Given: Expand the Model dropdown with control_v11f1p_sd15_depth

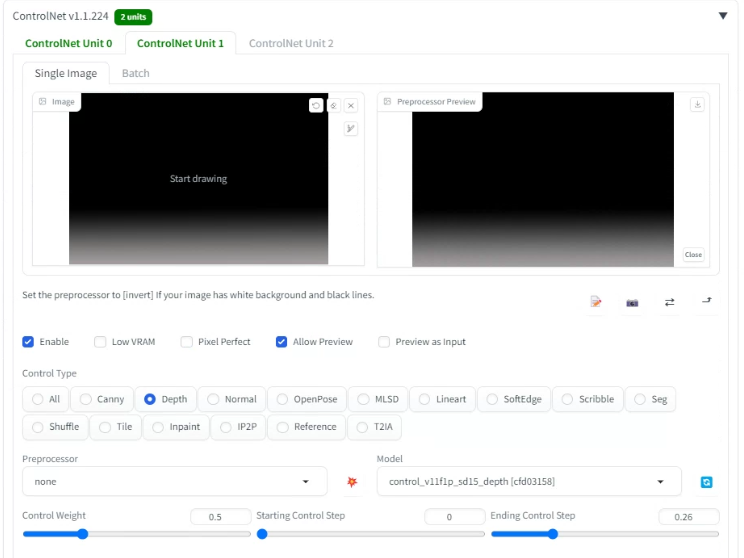Looking at the screenshot, I should click(x=529, y=482).
